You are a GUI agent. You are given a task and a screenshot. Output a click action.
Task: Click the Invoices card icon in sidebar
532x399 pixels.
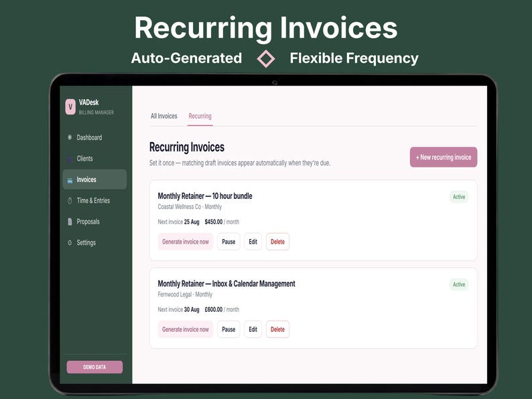click(x=70, y=180)
